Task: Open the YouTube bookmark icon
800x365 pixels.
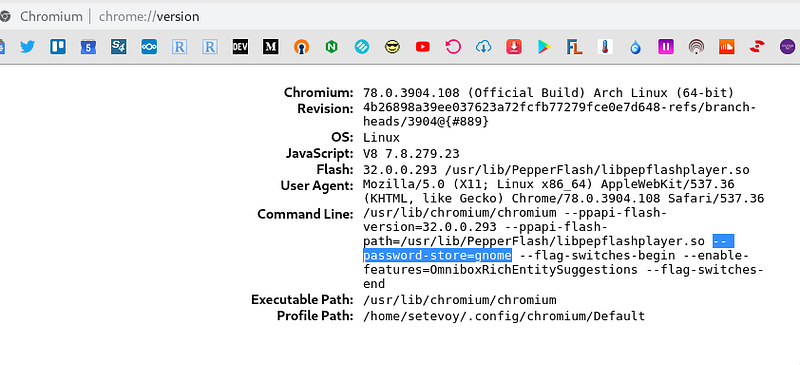Action: click(422, 47)
